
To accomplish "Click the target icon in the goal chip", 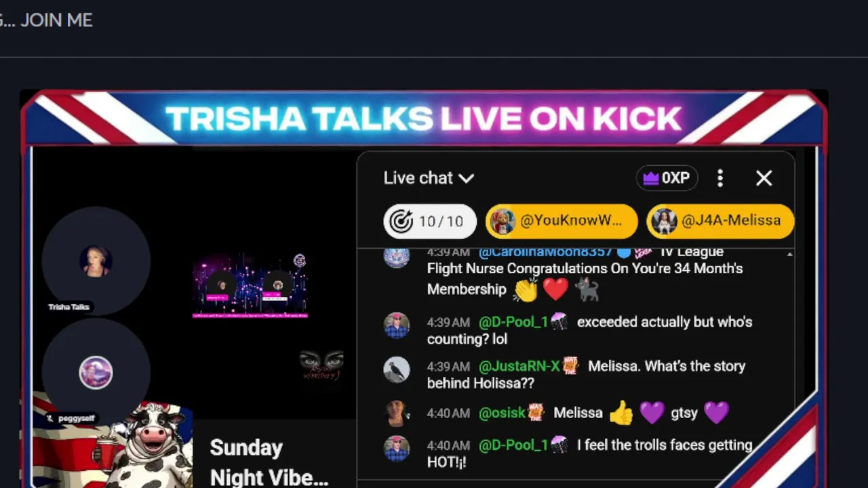I will tap(401, 221).
